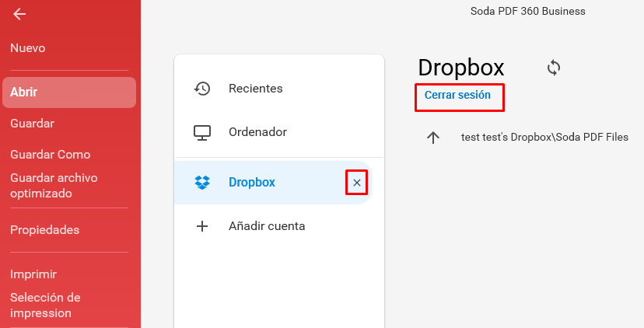Choose Guardar in the file menu
This screenshot has height=328, width=644.
tap(32, 123)
